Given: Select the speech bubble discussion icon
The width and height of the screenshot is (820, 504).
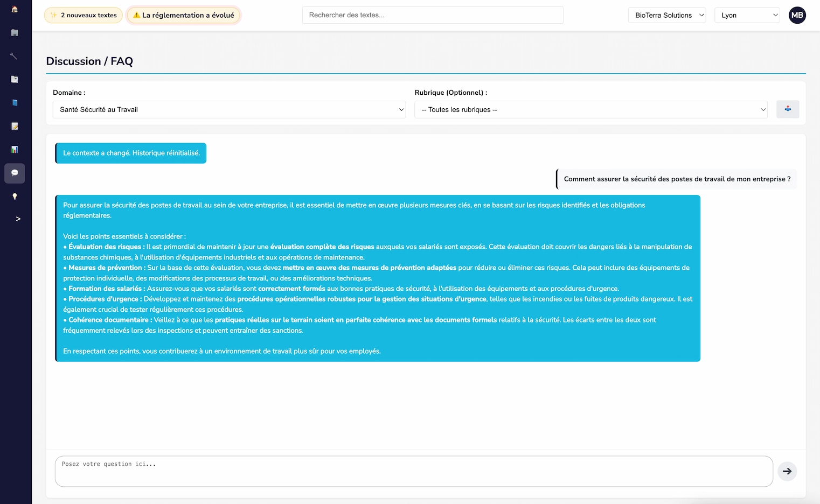Looking at the screenshot, I should point(15,173).
